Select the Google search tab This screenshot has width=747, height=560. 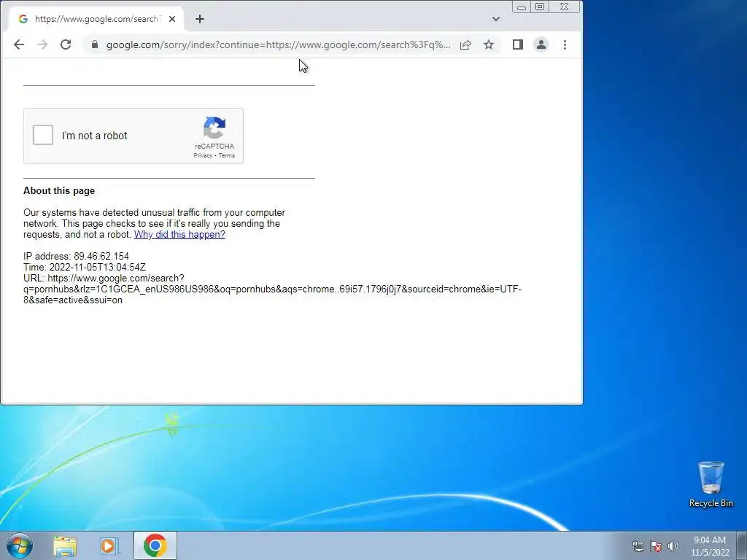tap(97, 19)
